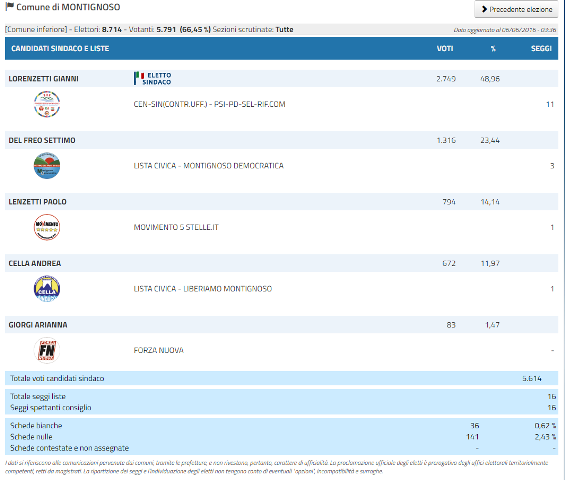Select candidate DEL FREO SETTIMO name
Viewport: 565px width, 480px height.
42,140
